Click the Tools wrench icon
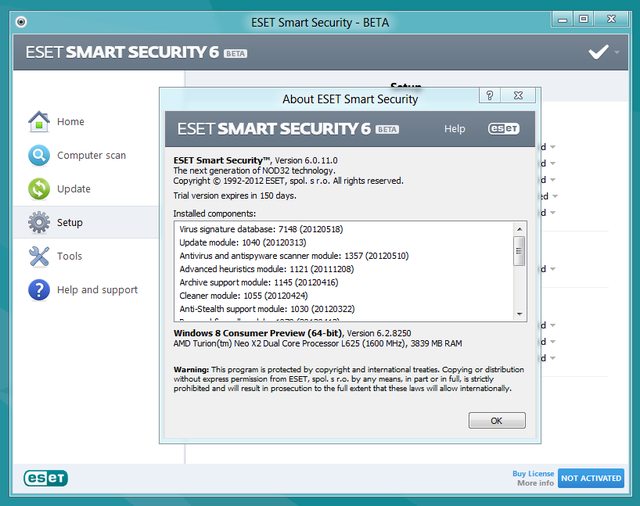The image size is (640, 506). 39,256
